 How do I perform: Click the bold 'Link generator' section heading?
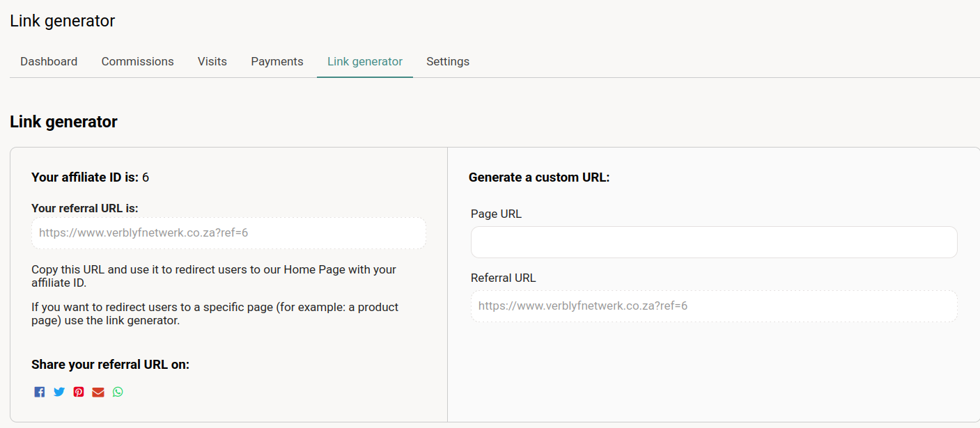pyautogui.click(x=63, y=122)
